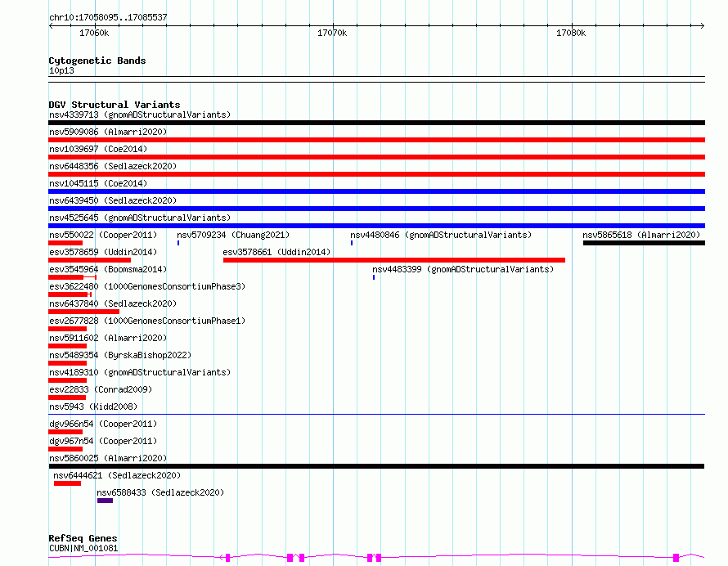The width and height of the screenshot is (728, 566).
Task: Click nsv5911602 (Almarri2020) label
Action: tap(108, 338)
